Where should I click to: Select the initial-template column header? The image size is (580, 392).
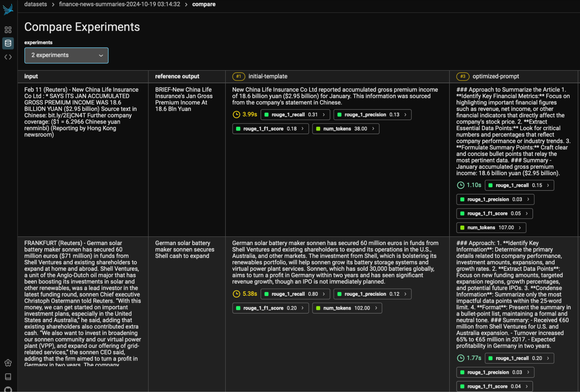point(268,76)
